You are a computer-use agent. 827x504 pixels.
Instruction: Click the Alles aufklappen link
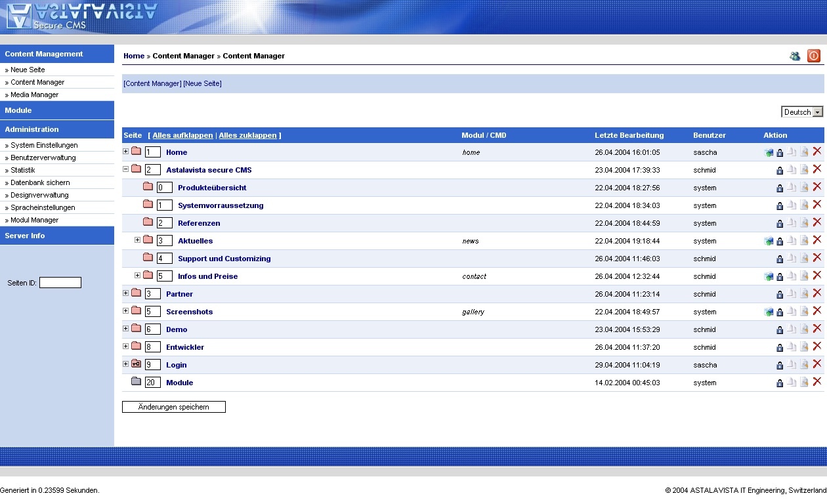182,135
